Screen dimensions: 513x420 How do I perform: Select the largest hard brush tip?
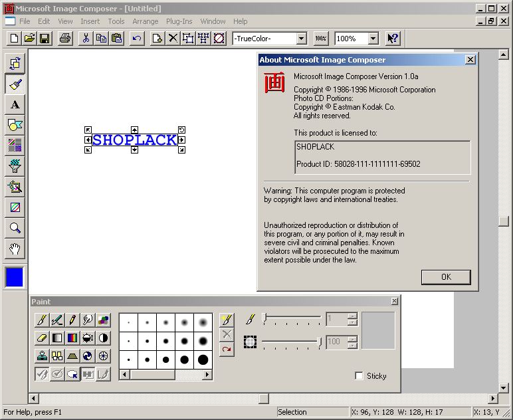click(203, 360)
